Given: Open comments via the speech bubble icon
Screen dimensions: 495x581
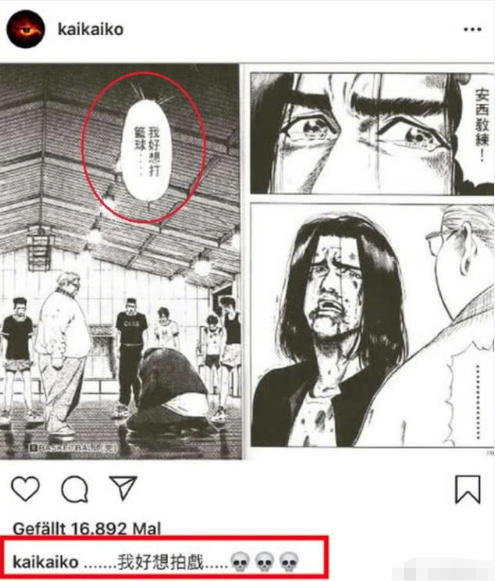Looking at the screenshot, I should click(x=74, y=489).
